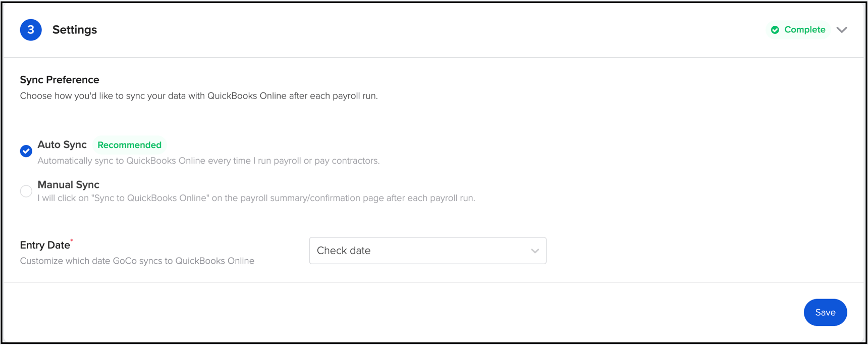868x345 pixels.
Task: Click the Complete status pill
Action: [x=798, y=30]
